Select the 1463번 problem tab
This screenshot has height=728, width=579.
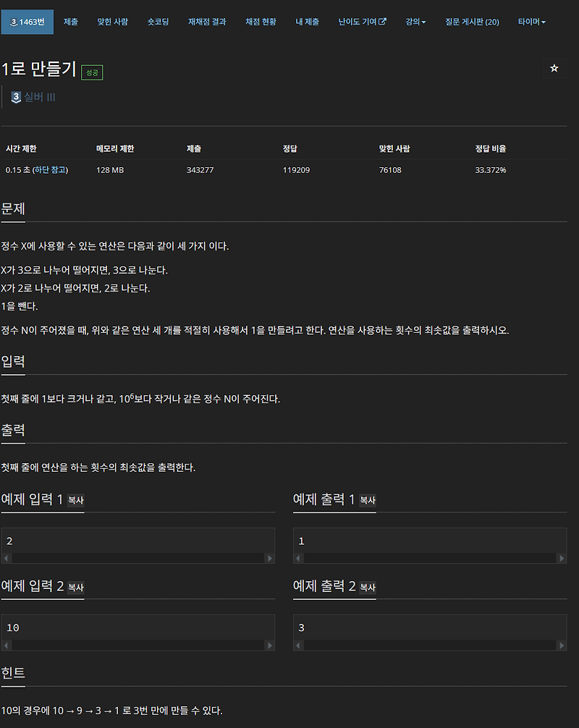[x=28, y=22]
